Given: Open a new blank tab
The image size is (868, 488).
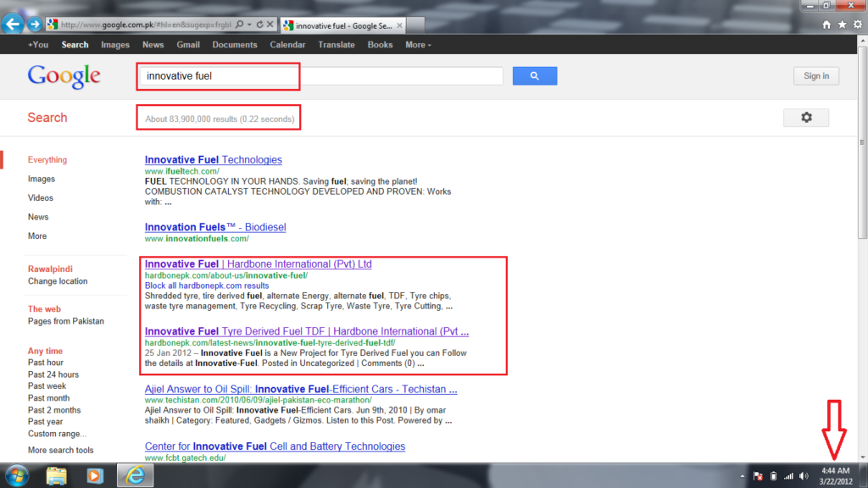Looking at the screenshot, I should point(415,25).
